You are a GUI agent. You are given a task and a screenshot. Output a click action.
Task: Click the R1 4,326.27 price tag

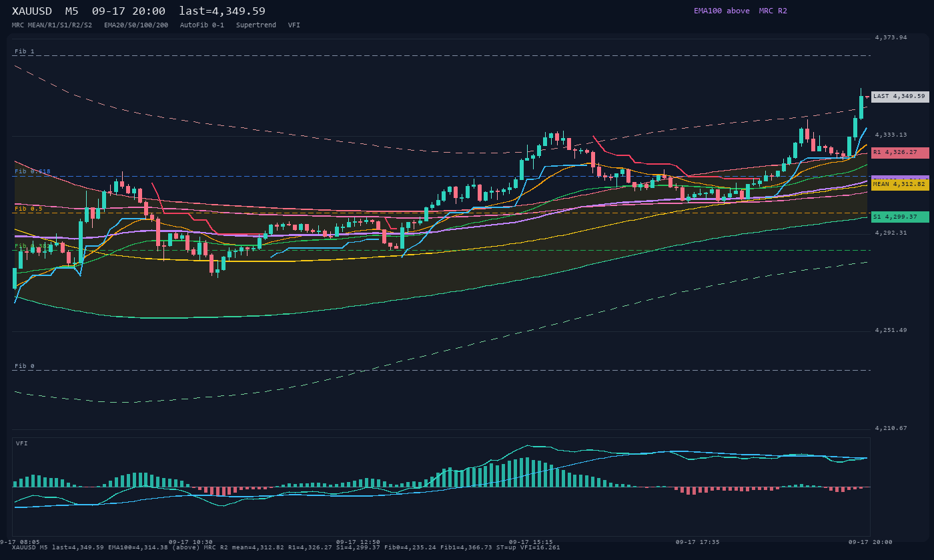(x=900, y=153)
